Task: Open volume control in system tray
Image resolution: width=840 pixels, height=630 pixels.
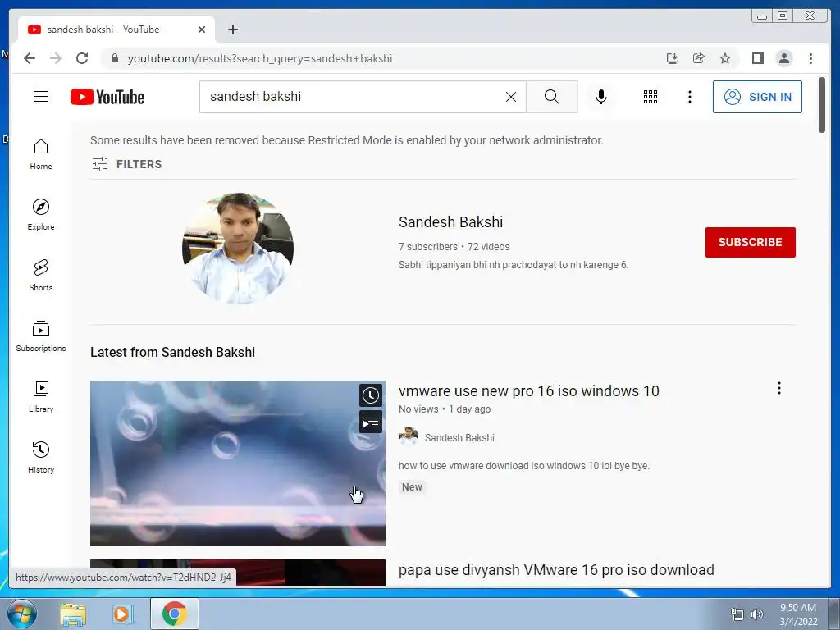Action: click(756, 614)
